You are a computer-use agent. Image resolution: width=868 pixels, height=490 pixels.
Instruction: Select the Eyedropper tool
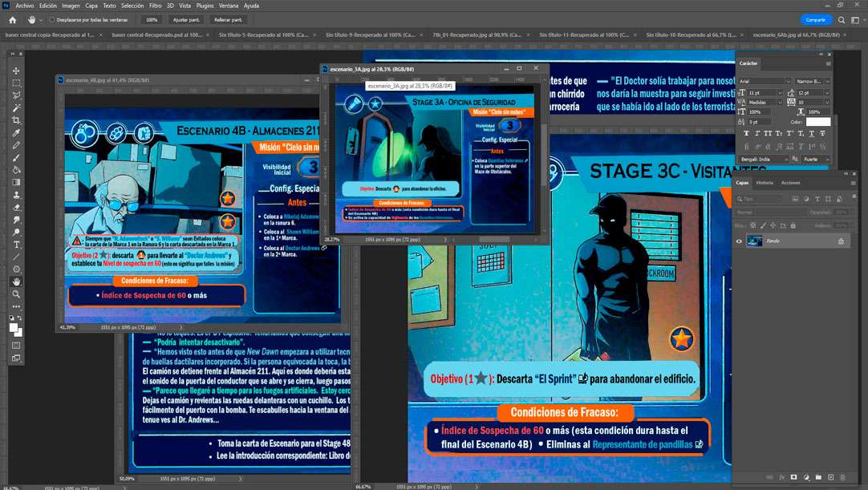(16, 133)
